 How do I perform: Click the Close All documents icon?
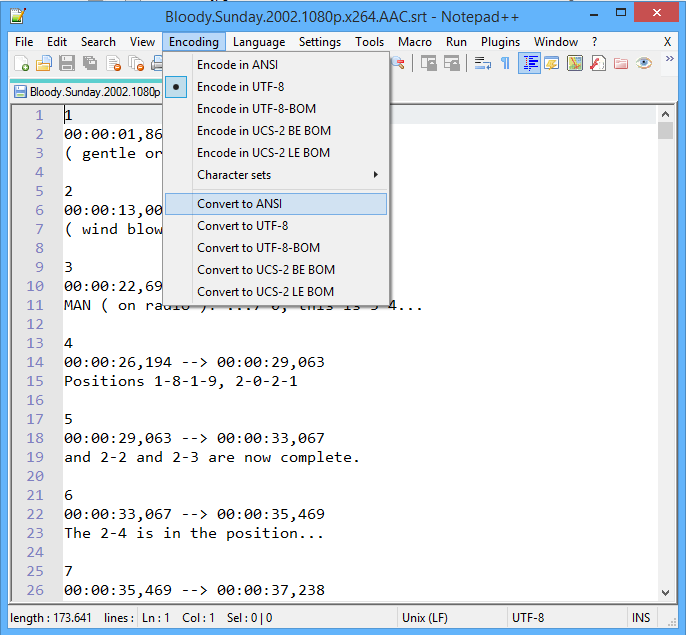[136, 63]
